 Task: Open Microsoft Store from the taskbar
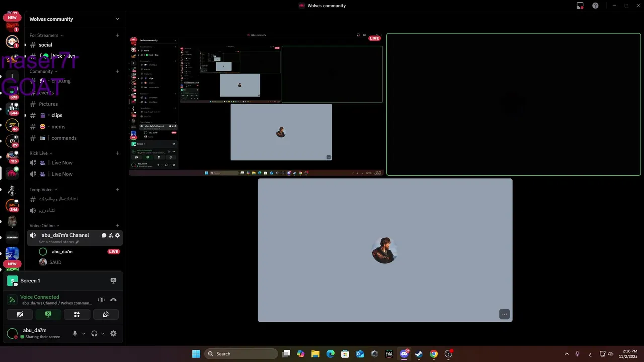point(345,354)
